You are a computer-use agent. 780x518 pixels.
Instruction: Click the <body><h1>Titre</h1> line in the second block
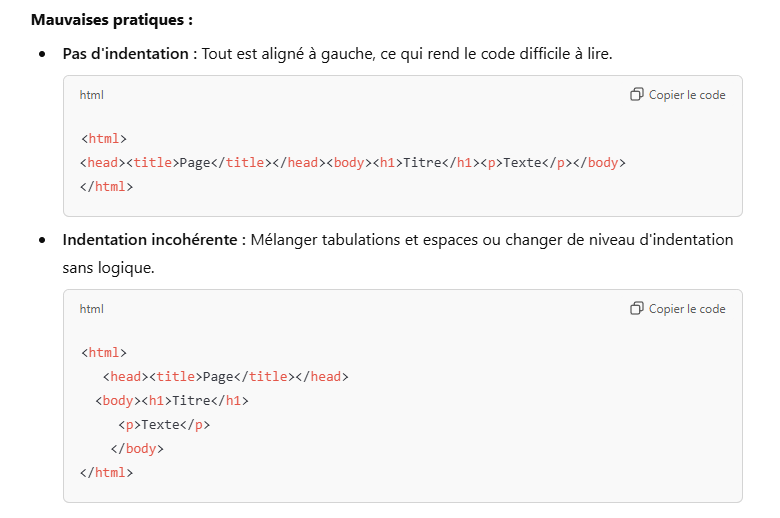click(172, 401)
